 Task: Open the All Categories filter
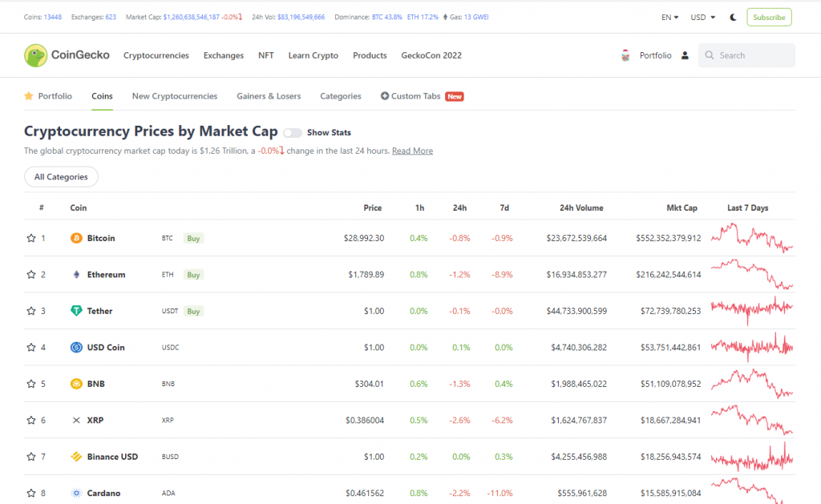pyautogui.click(x=61, y=177)
